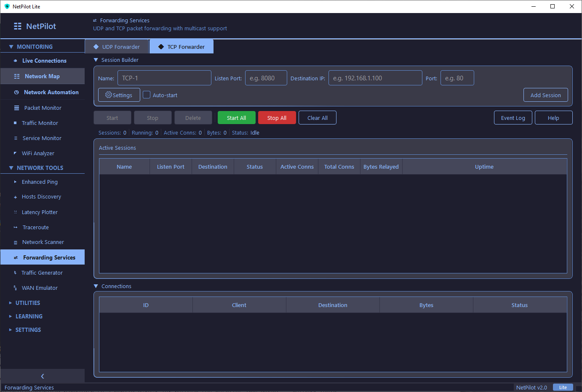Launch the Traffic Generator
The height and width of the screenshot is (392, 582).
pyautogui.click(x=42, y=273)
